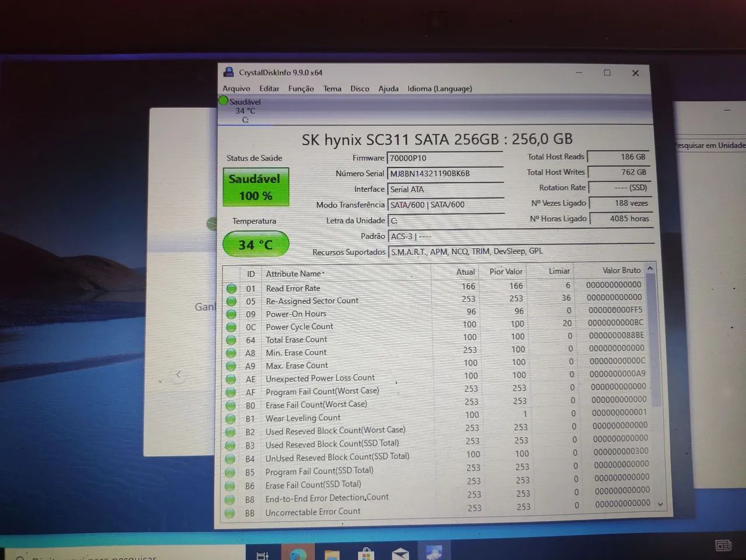Viewport: 746px width, 560px height.
Task: Click the Recursos Suportados field
Action: coord(522,251)
